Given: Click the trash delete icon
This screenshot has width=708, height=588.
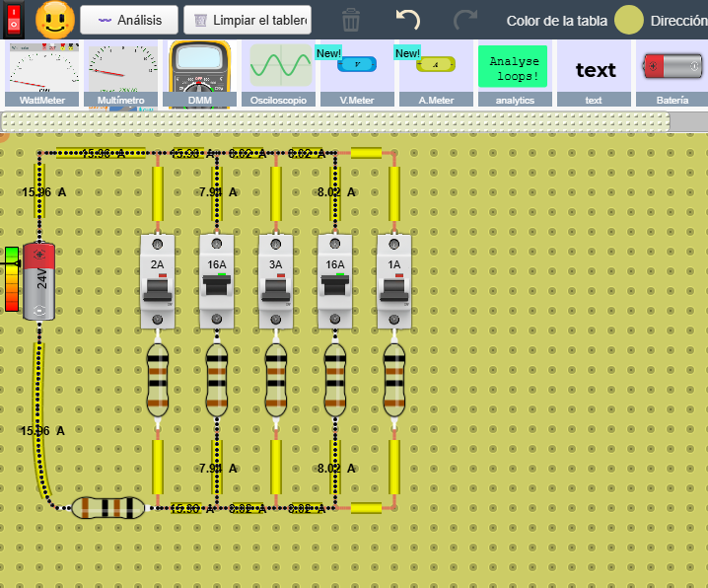Looking at the screenshot, I should [x=351, y=20].
